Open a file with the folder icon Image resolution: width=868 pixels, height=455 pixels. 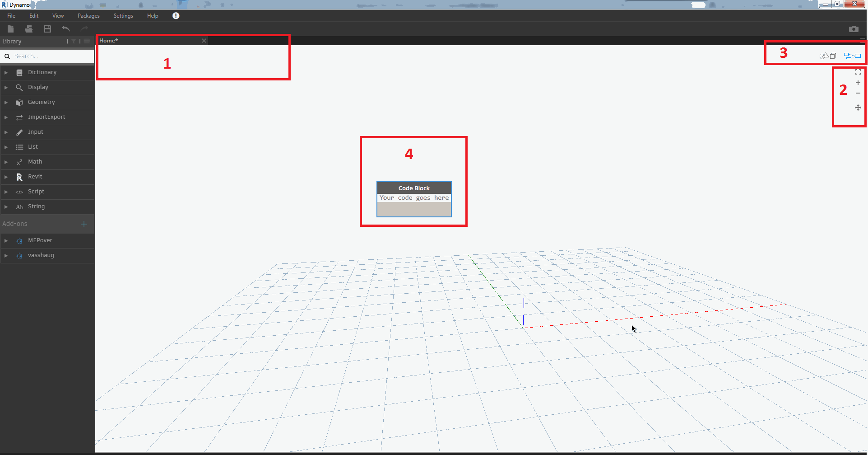(x=29, y=29)
